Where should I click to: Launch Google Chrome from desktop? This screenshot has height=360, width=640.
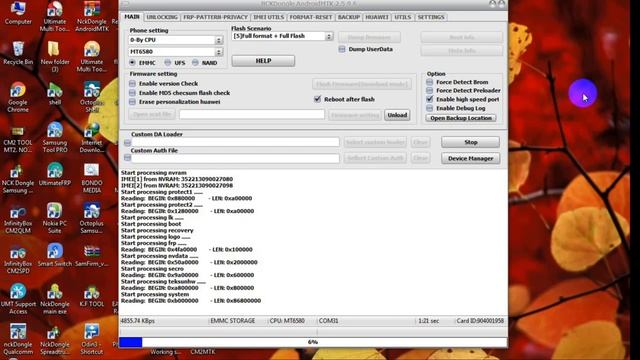18,97
